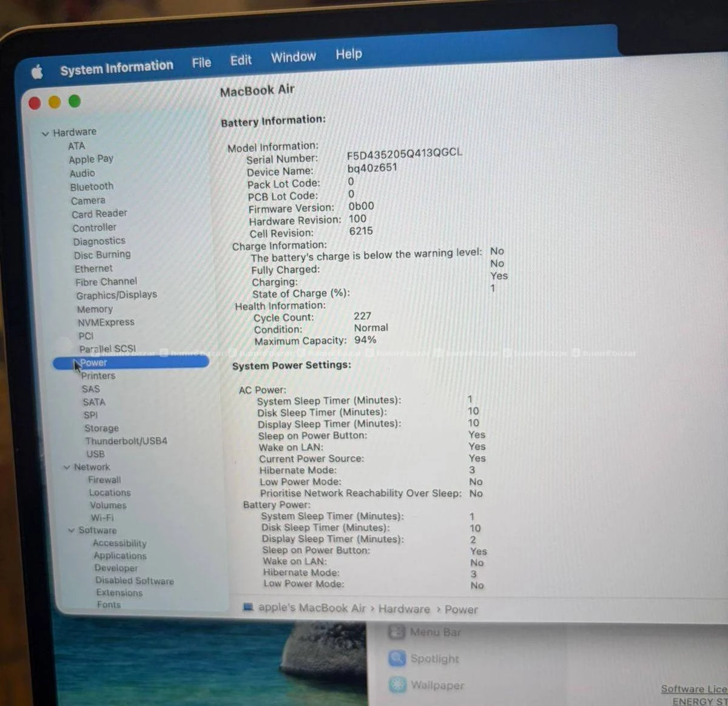The height and width of the screenshot is (706, 728).
Task: Select Extensions under Software
Action: [119, 593]
